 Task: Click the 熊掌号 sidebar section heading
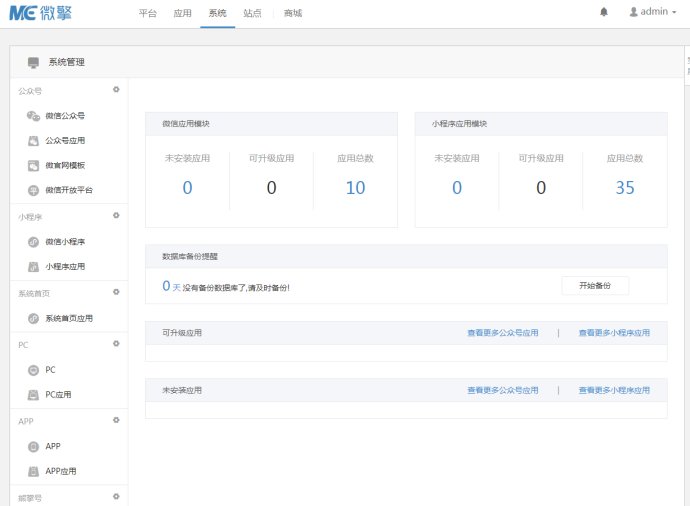pyautogui.click(x=30, y=499)
